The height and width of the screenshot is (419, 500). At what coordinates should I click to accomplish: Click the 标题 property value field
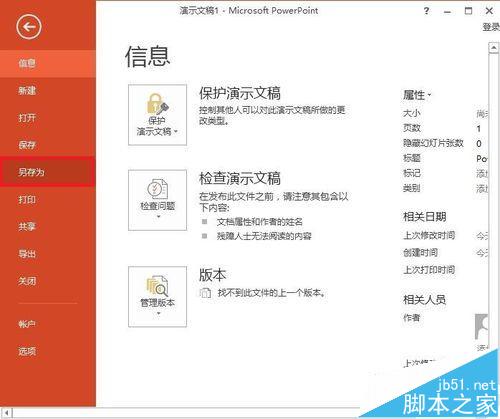coord(482,158)
